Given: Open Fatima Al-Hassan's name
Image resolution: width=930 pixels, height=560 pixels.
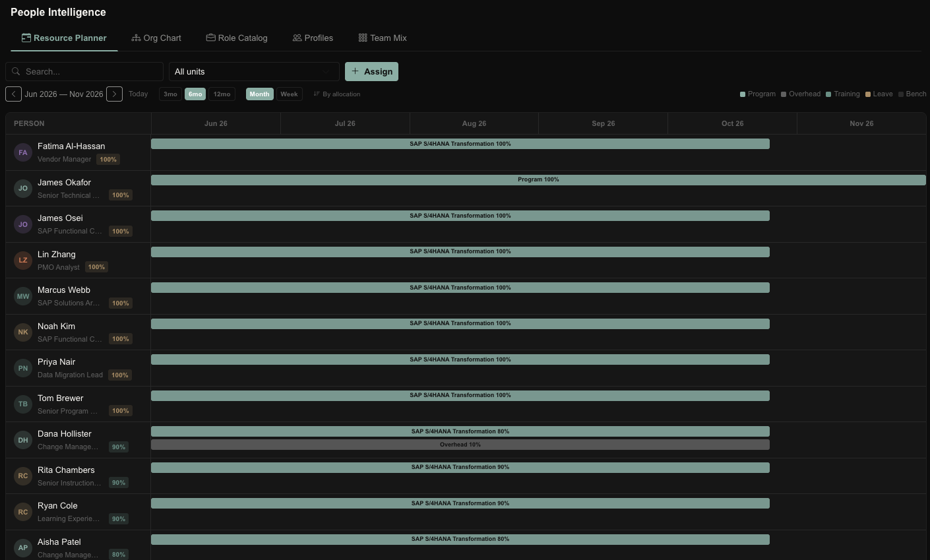Looking at the screenshot, I should pyautogui.click(x=71, y=146).
